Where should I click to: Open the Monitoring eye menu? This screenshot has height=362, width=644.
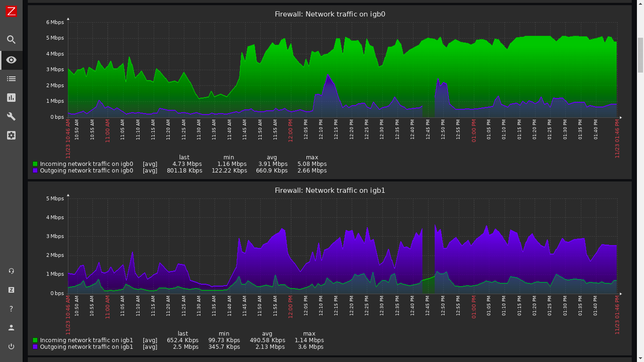tap(11, 60)
